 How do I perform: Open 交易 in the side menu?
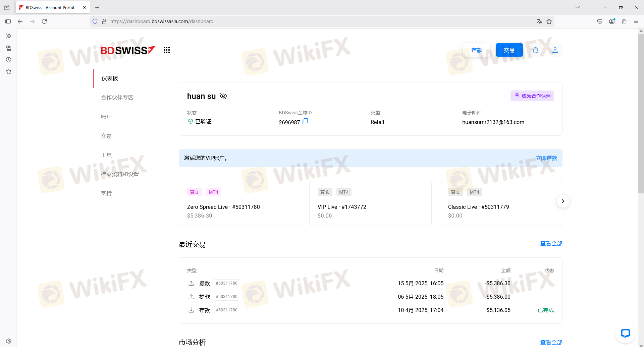(106, 136)
